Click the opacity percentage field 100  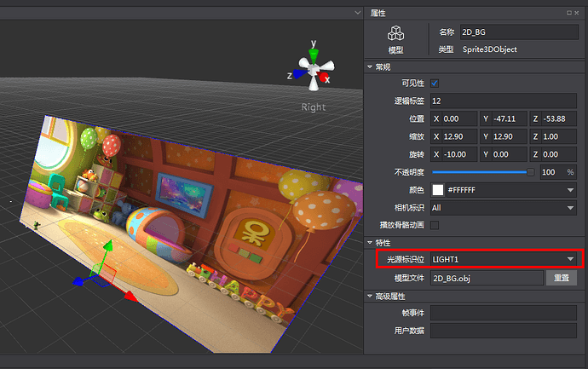pos(558,172)
